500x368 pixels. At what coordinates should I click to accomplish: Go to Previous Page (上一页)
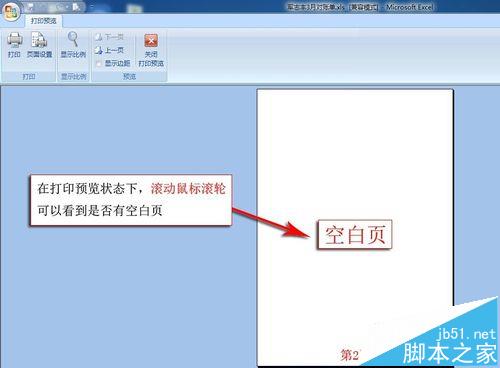pos(109,50)
